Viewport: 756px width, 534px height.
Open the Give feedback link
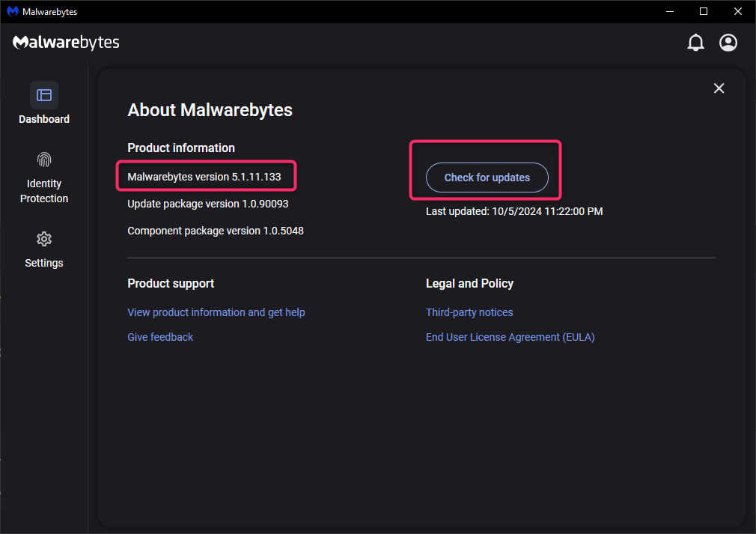click(x=160, y=337)
